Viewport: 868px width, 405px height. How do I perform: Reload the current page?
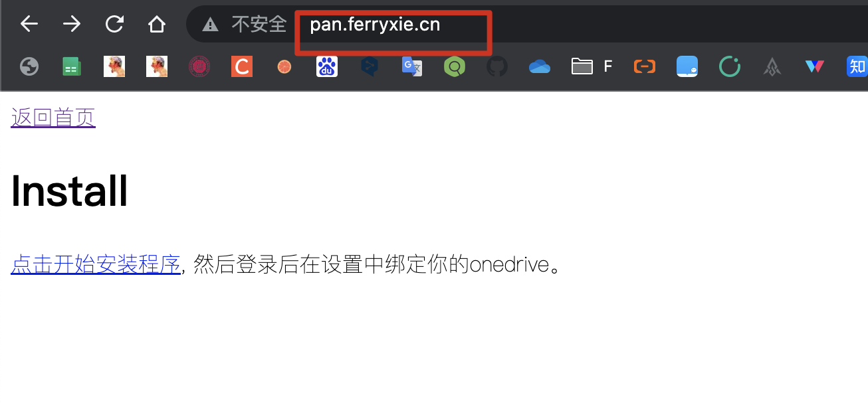[114, 25]
